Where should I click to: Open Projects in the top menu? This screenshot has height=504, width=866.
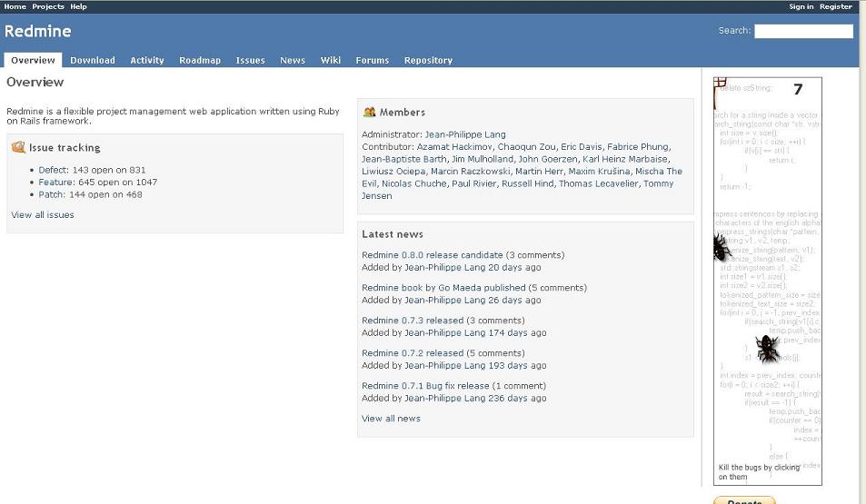(x=48, y=6)
